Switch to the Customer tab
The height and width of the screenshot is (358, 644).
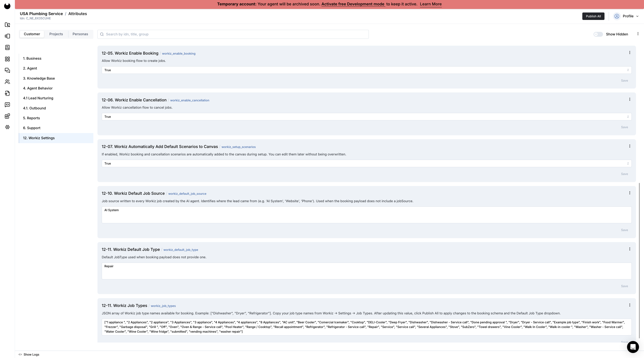[32, 34]
